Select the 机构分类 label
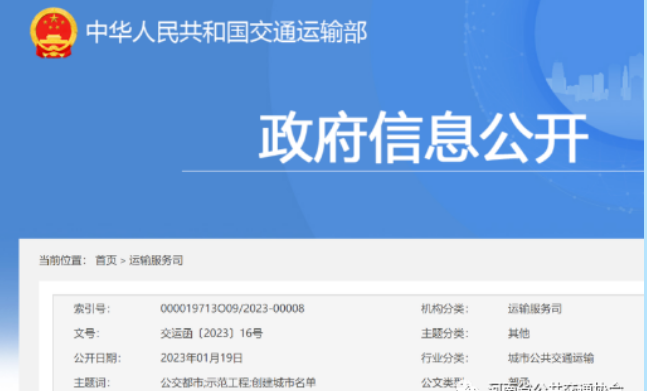The width and height of the screenshot is (647, 391). click(445, 309)
